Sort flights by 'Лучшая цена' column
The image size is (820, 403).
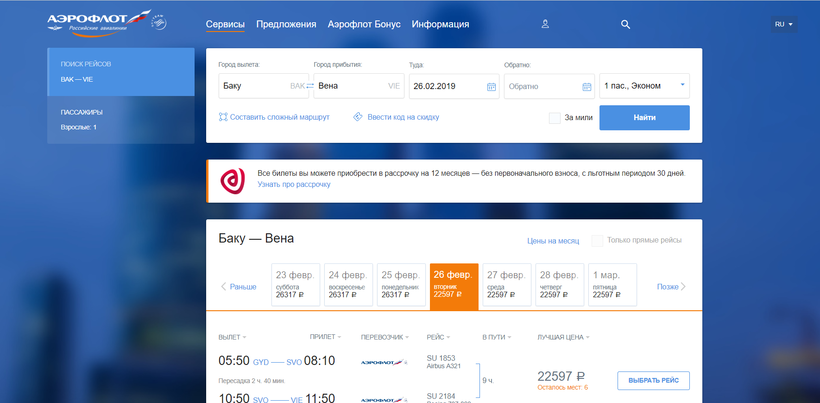click(563, 337)
